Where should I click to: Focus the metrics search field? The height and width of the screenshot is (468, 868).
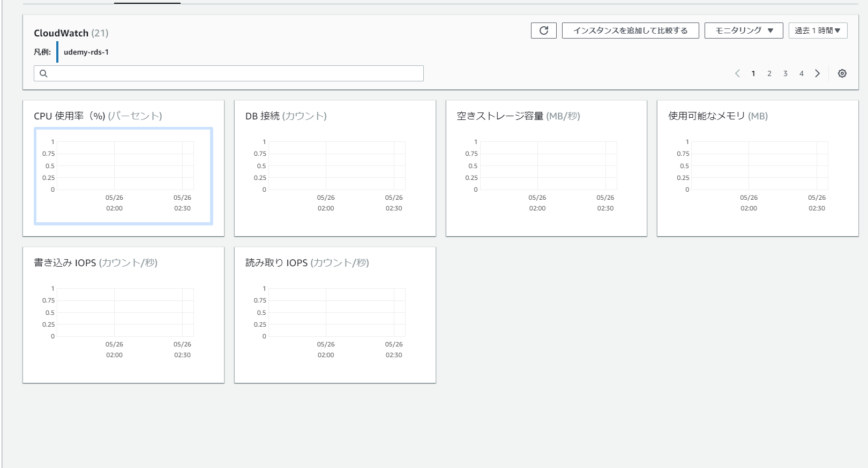pos(229,73)
